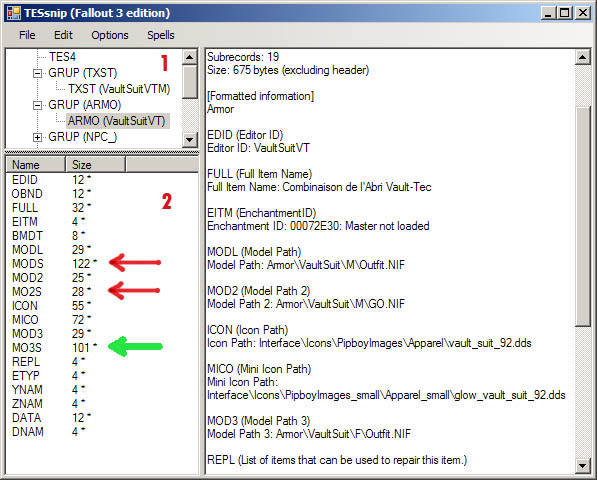Click the tree panel scrollbar thumb
Image resolution: width=597 pixels, height=480 pixels.
point(190,82)
